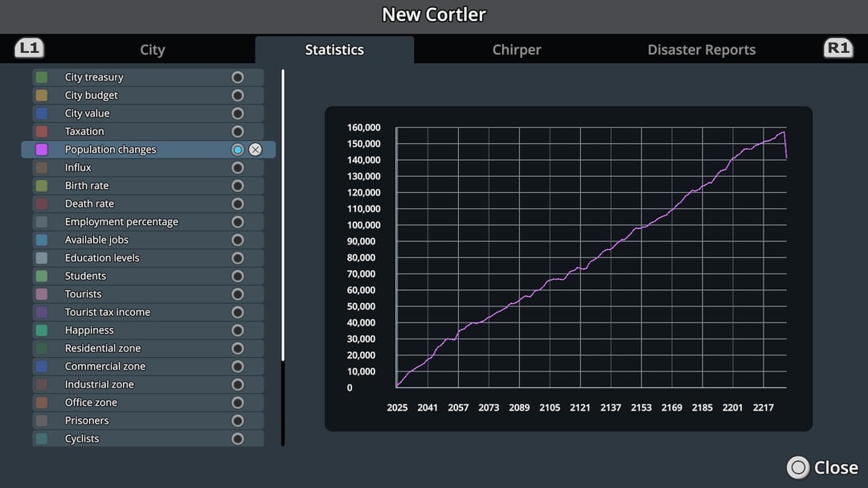The height and width of the screenshot is (488, 868).
Task: Click the L1 shoulder button icon
Action: coord(30,48)
